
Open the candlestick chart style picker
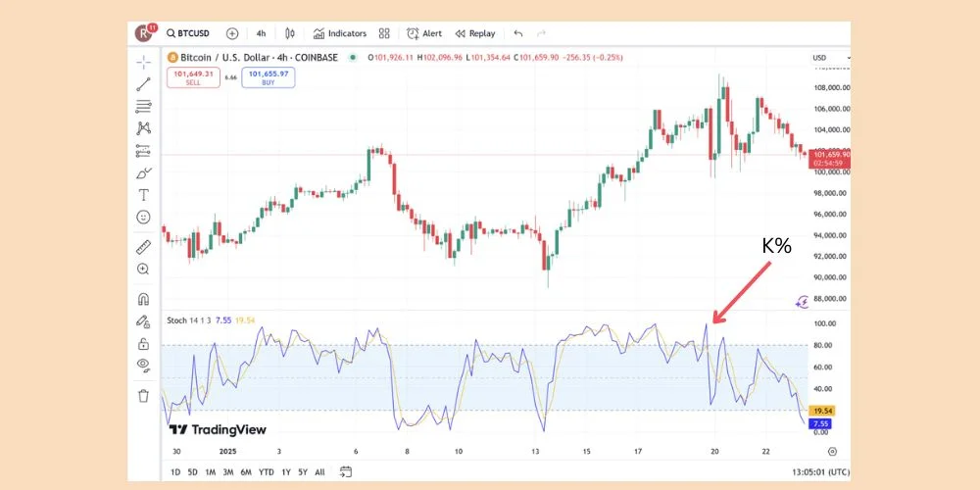(x=290, y=33)
